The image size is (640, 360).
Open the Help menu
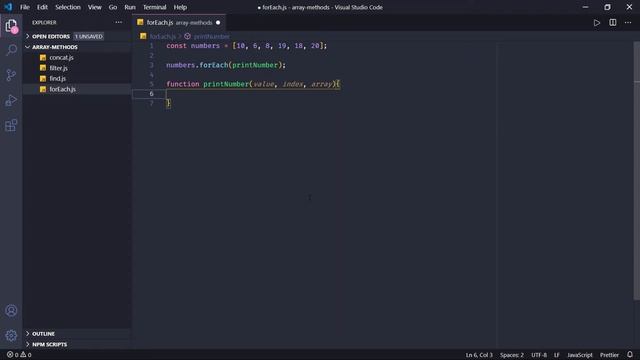tap(180, 7)
